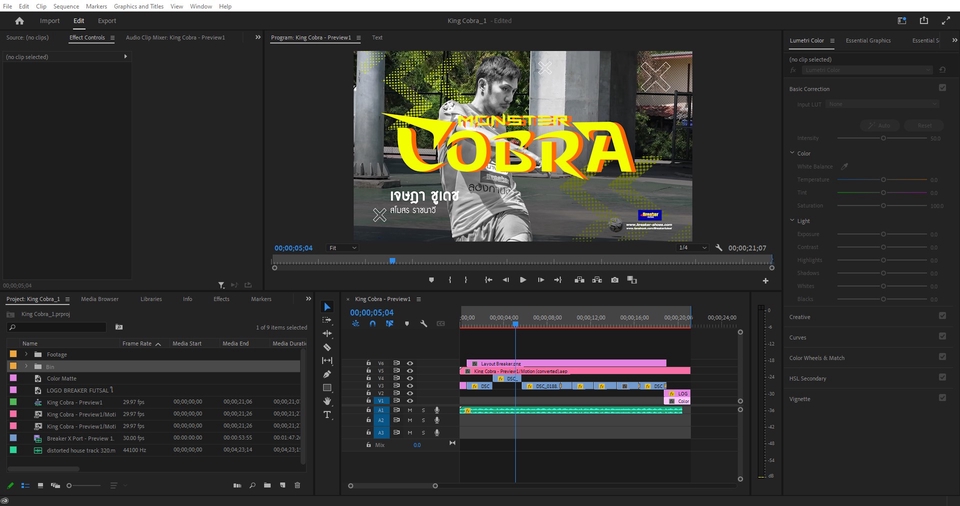Toggle Creative section checkbox
This screenshot has width=960, height=506.
point(942,316)
